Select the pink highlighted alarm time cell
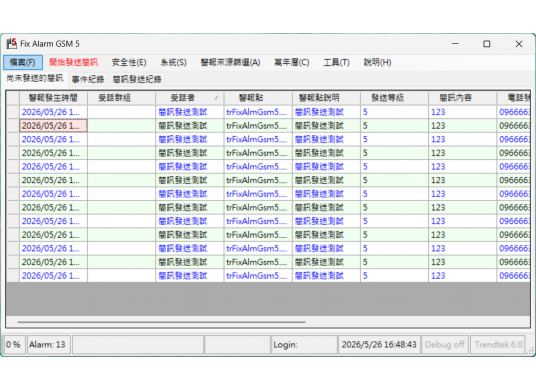This screenshot has width=536, height=390. tap(53, 126)
